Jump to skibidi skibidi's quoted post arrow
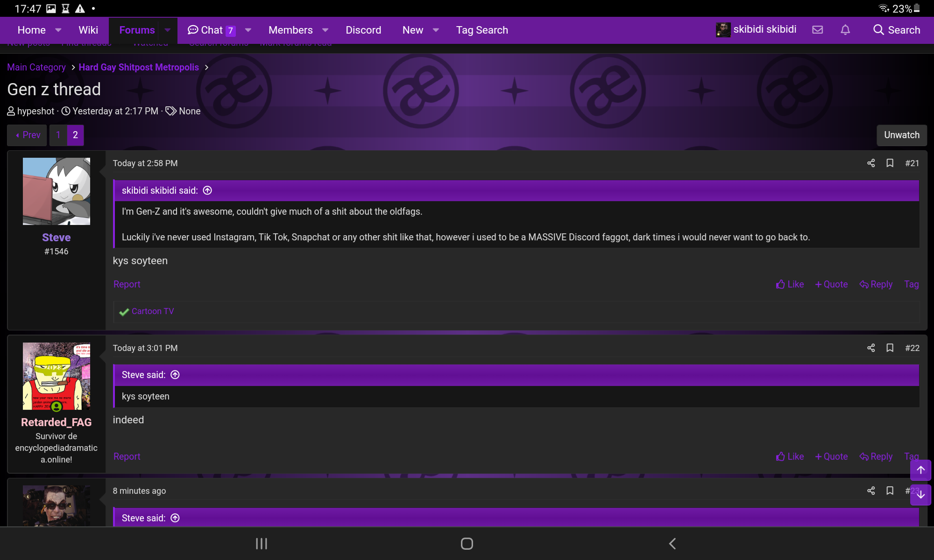 point(208,190)
